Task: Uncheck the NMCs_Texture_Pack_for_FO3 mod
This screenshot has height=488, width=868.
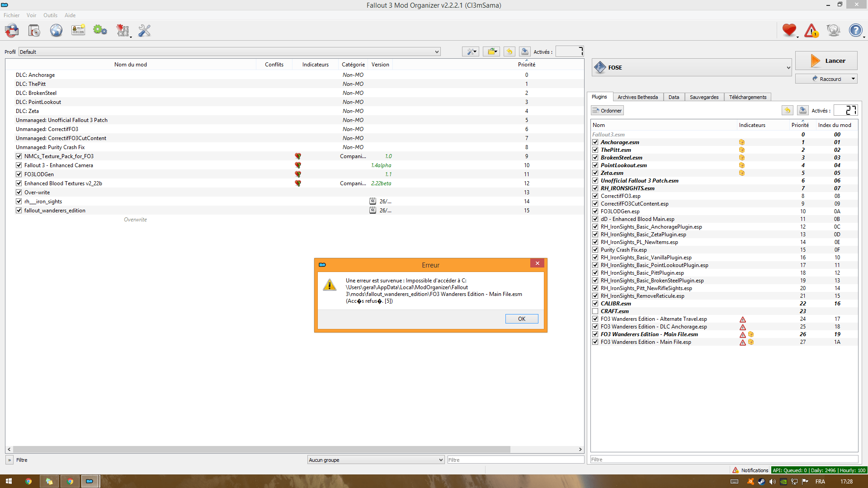Action: [x=19, y=156]
